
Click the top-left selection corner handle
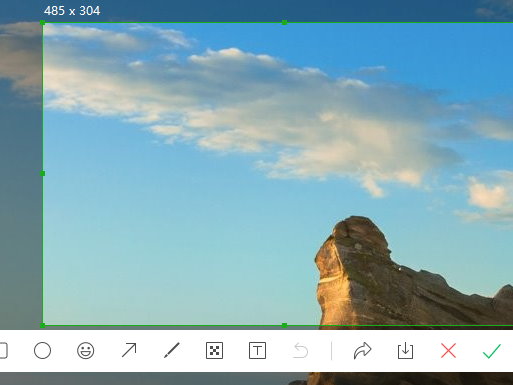coord(43,23)
